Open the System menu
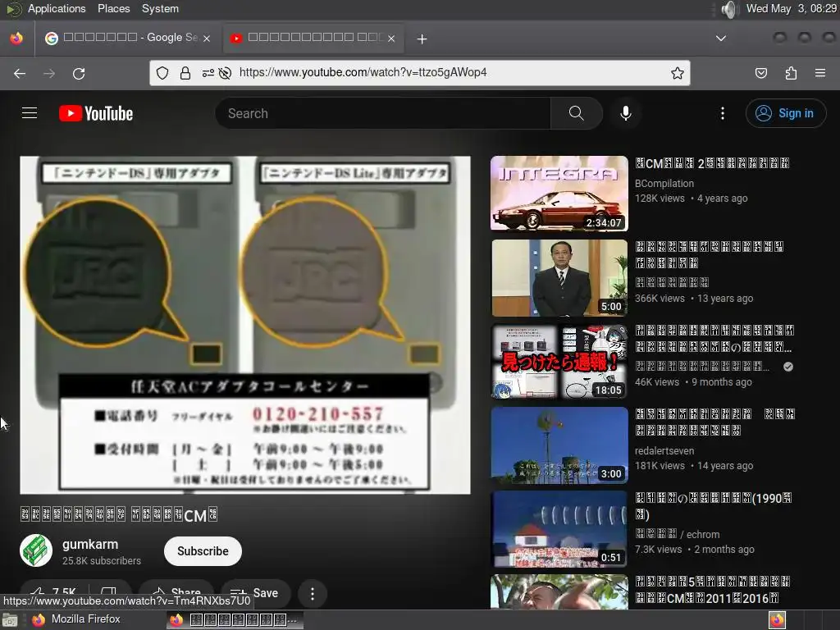The width and height of the screenshot is (840, 630). pos(160,8)
